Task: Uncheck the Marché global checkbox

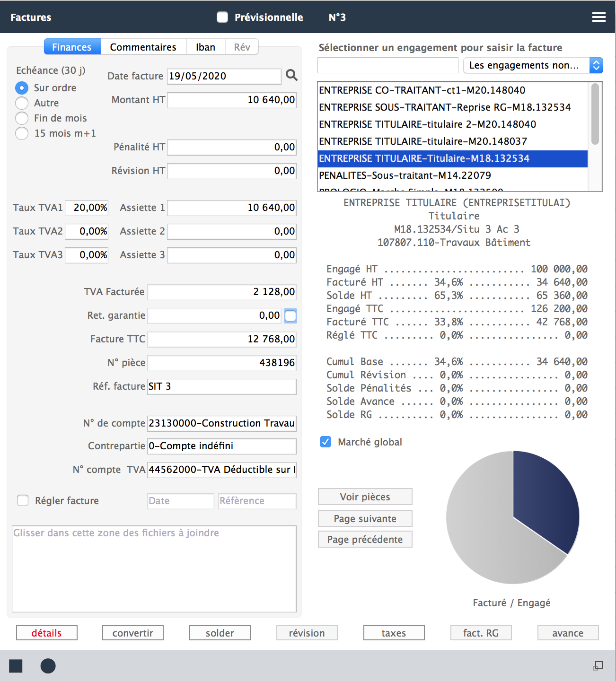Action: coord(326,442)
